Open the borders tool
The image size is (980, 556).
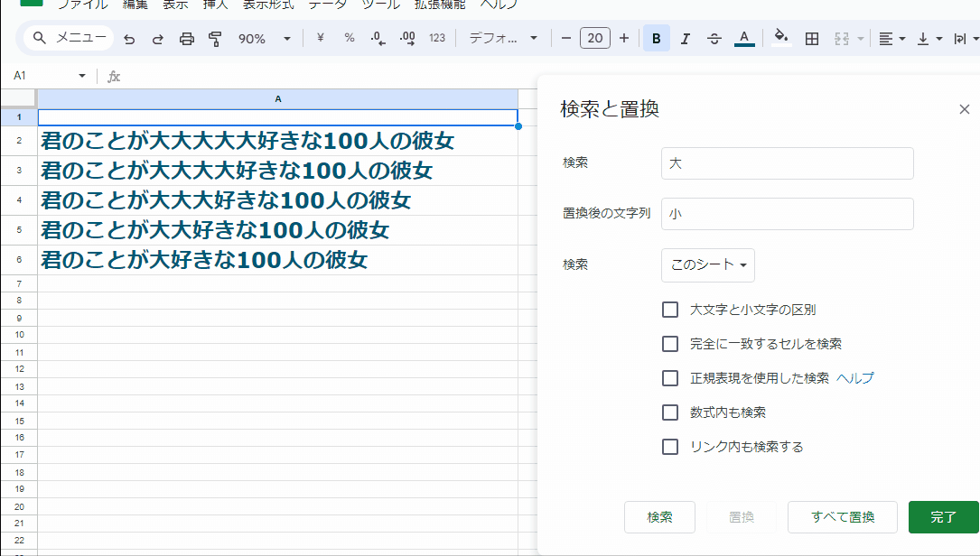[x=811, y=39]
